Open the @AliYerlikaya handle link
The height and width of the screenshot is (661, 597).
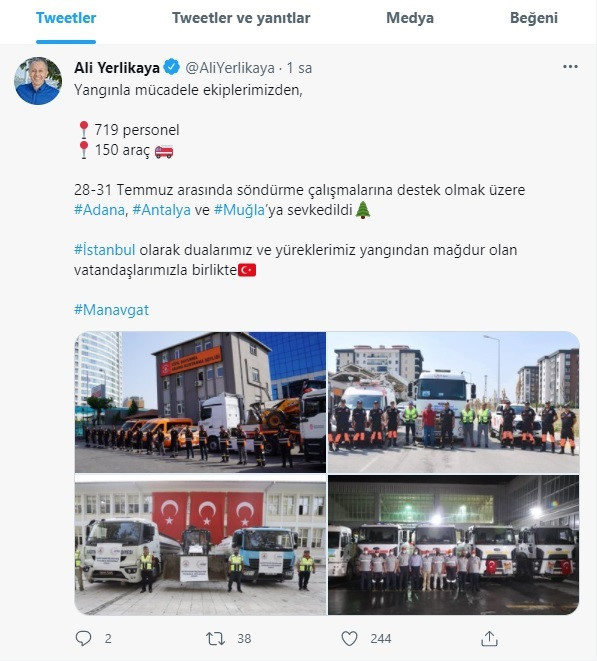pyautogui.click(x=230, y=67)
